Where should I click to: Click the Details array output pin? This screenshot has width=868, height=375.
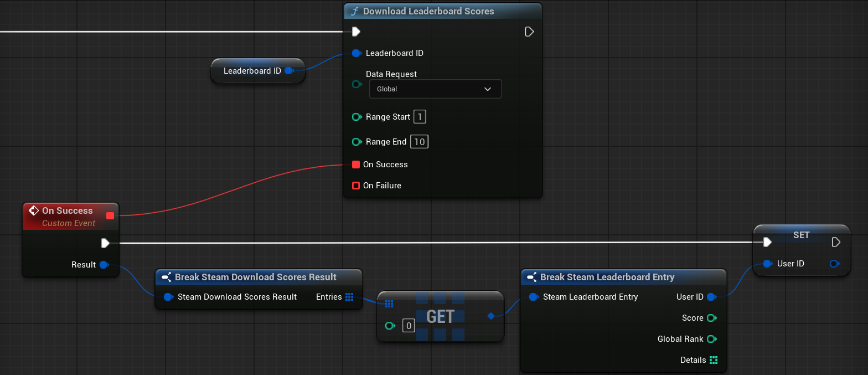click(x=713, y=360)
